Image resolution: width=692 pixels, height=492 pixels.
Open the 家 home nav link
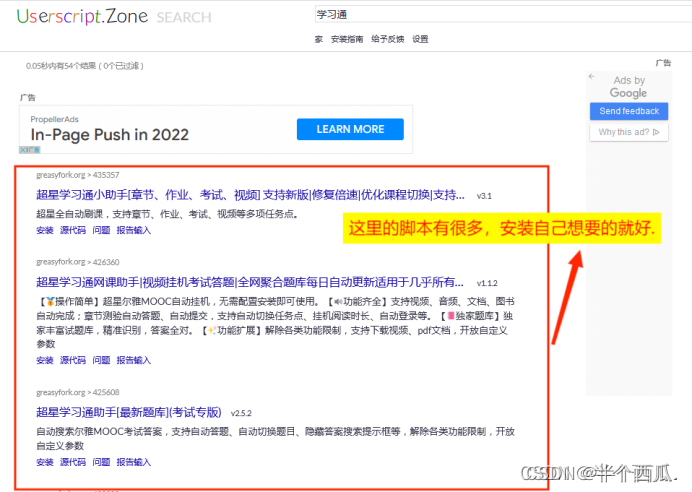click(319, 39)
